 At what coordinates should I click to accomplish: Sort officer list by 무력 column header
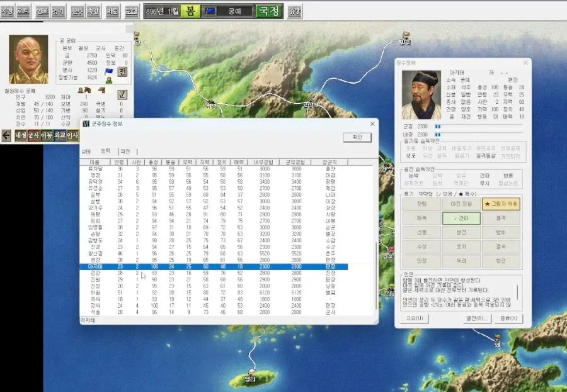pyautogui.click(x=187, y=162)
